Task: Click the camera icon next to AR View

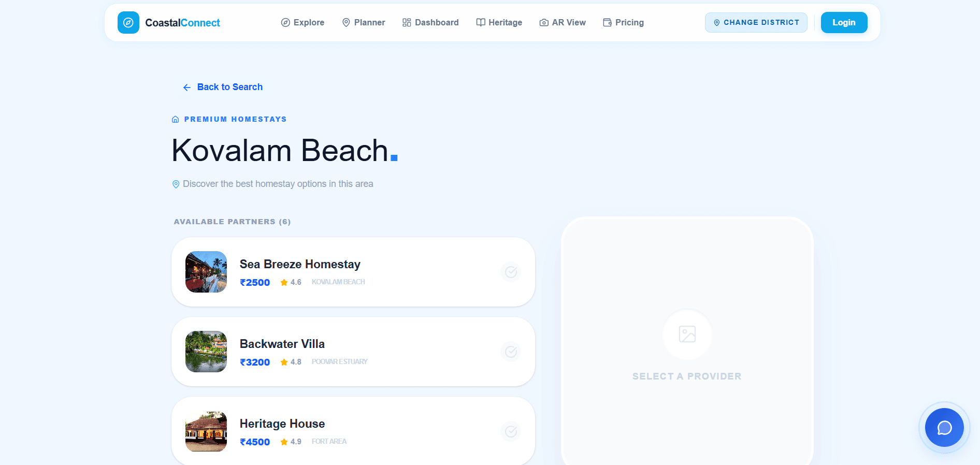Action: coord(544,23)
